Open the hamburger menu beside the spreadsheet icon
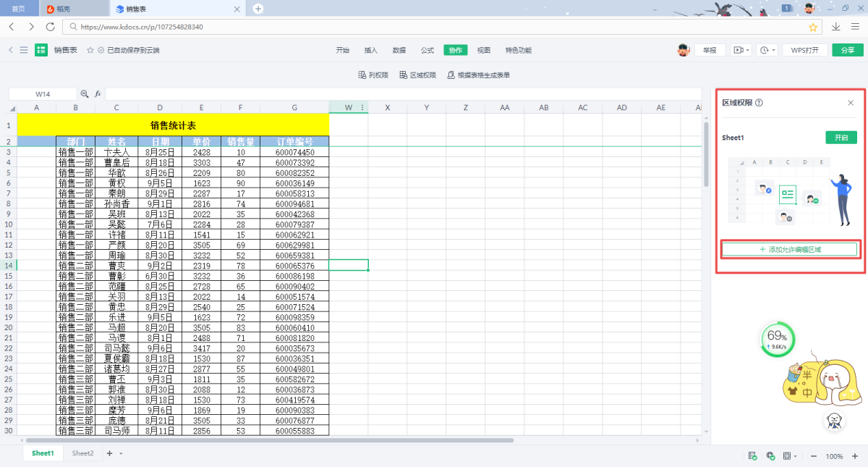The width and height of the screenshot is (868, 467). click(x=24, y=50)
